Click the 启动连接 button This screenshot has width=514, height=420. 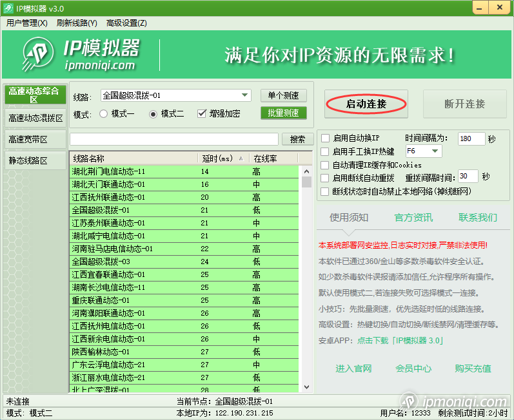(x=366, y=104)
